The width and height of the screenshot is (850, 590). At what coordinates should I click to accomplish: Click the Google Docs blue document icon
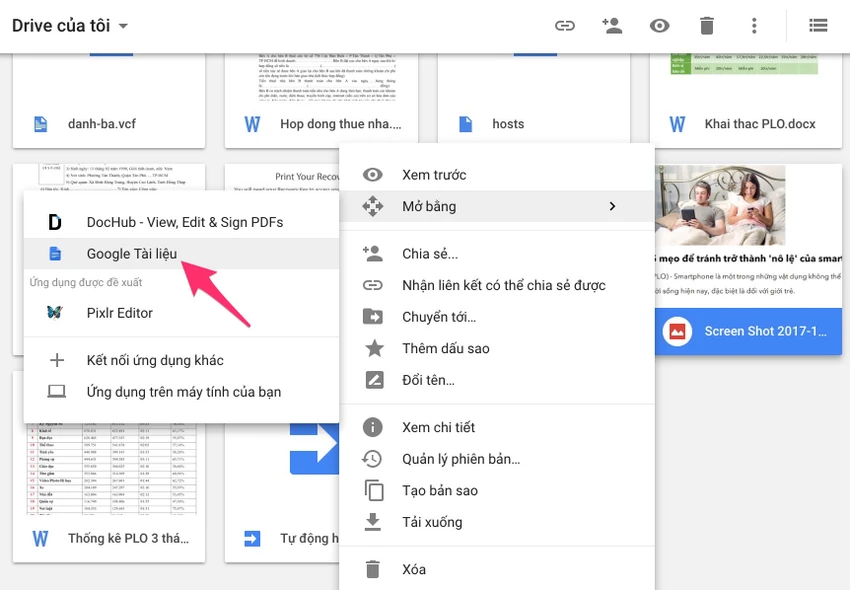point(55,254)
